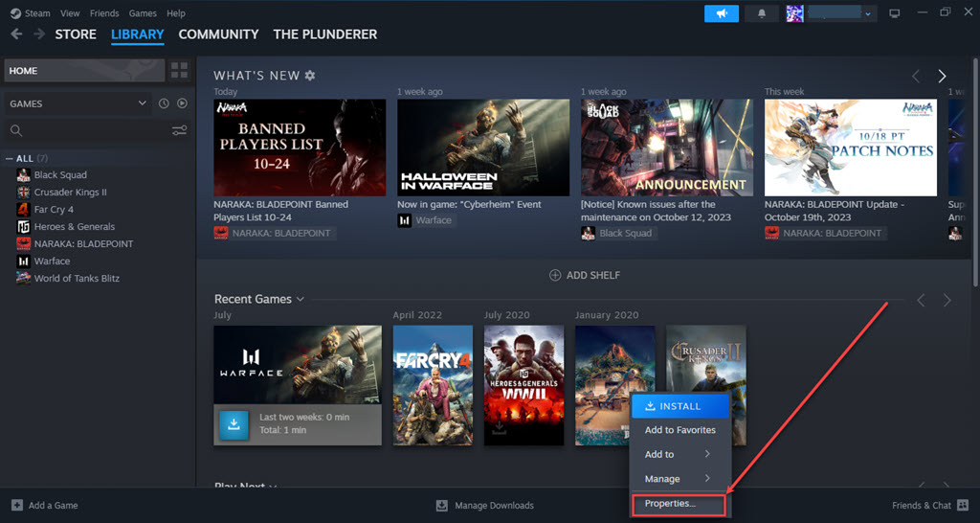Click the Manage Downloads icon
The image size is (980, 523).
pos(442,506)
